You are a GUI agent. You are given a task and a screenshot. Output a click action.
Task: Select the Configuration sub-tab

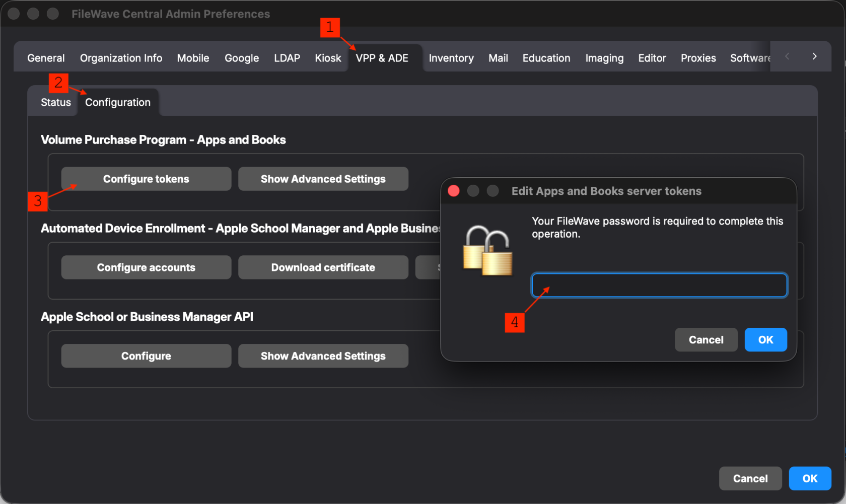(x=118, y=102)
